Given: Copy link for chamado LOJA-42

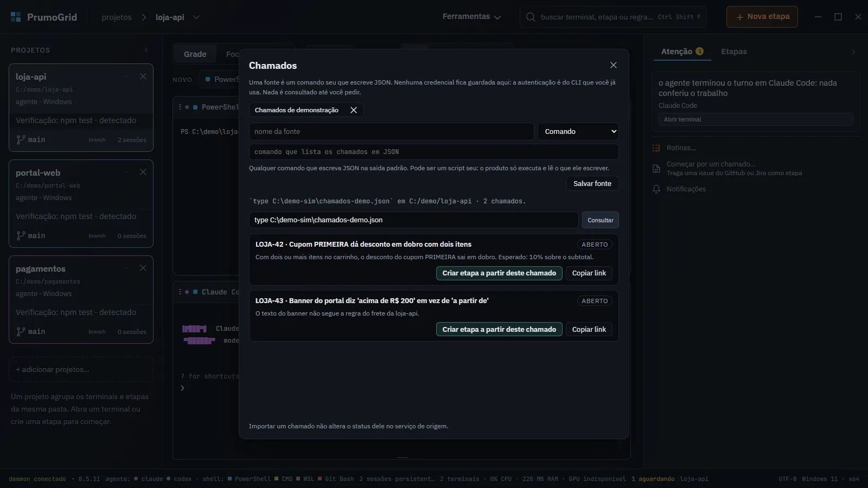Looking at the screenshot, I should pyautogui.click(x=589, y=273).
